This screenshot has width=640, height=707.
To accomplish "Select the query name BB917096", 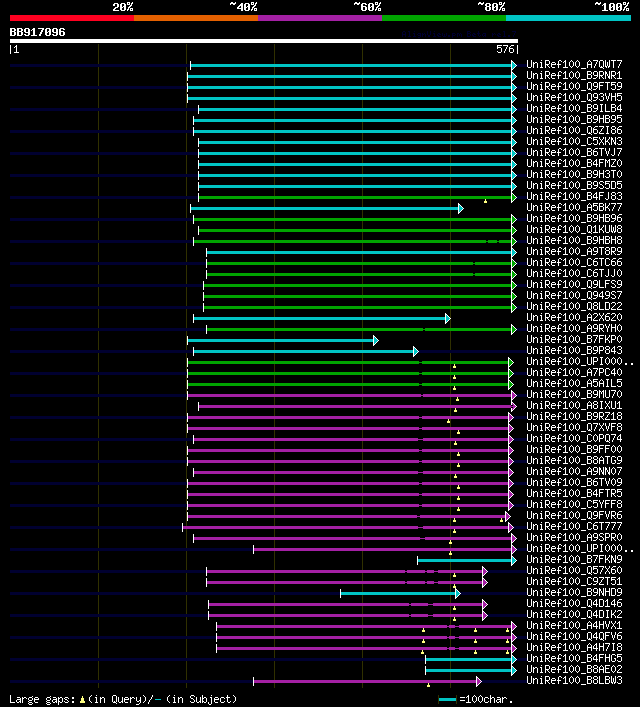I will click(37, 32).
